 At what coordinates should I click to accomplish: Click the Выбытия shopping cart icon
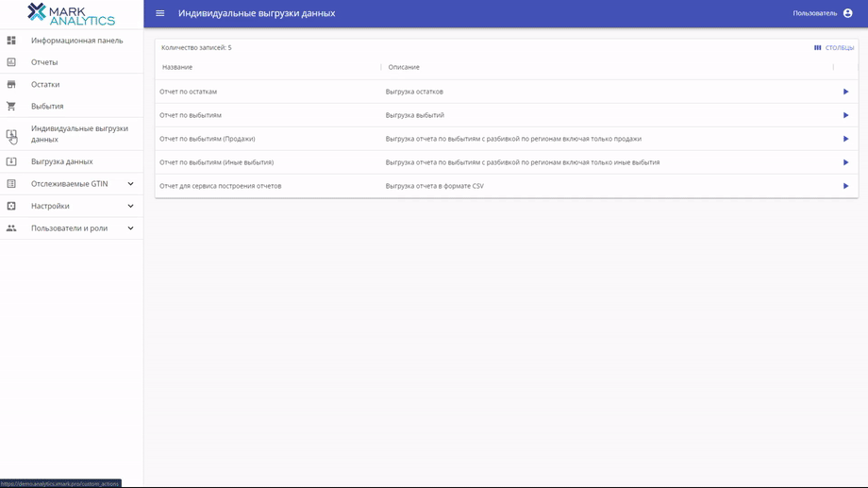11,106
